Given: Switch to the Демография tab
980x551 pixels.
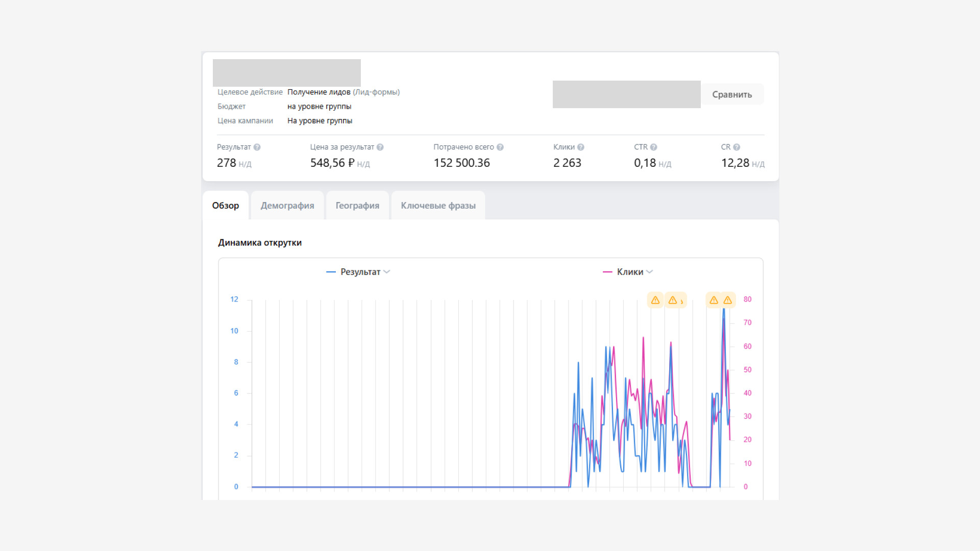Looking at the screenshot, I should (287, 206).
